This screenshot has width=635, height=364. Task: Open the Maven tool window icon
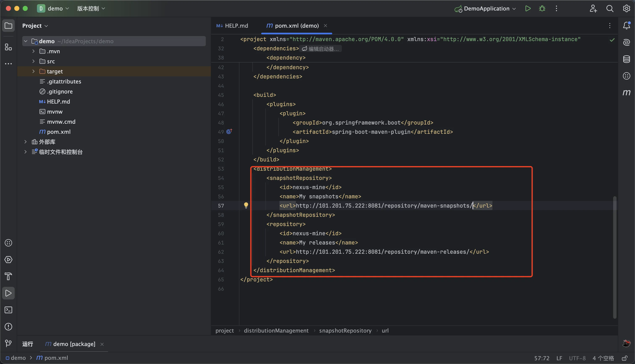pos(626,93)
